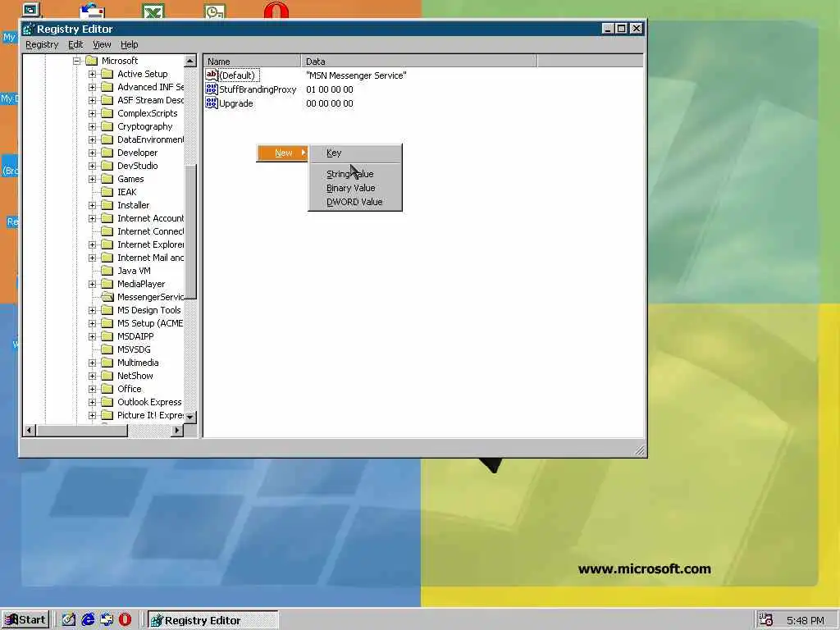This screenshot has width=840, height=630.
Task: Click tree horizontal scrollbar right arrow
Action: coord(177,430)
